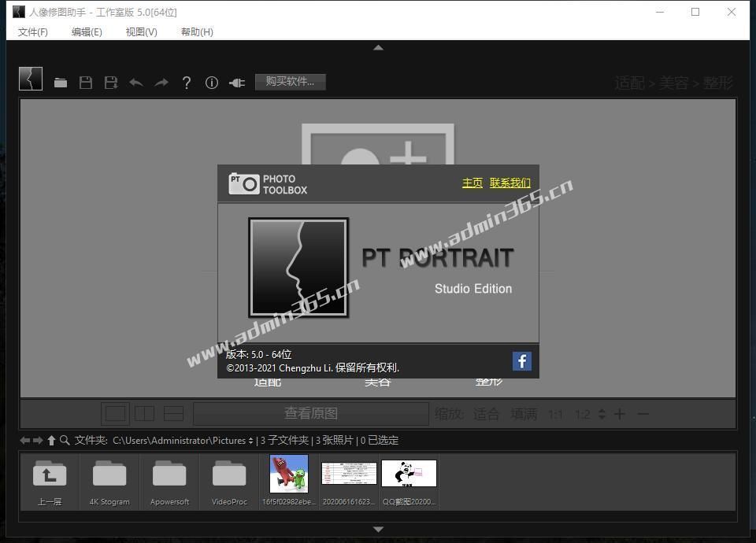Image resolution: width=756 pixels, height=543 pixels.
Task: Click the PT Portrait silhouette image
Action: click(x=298, y=268)
